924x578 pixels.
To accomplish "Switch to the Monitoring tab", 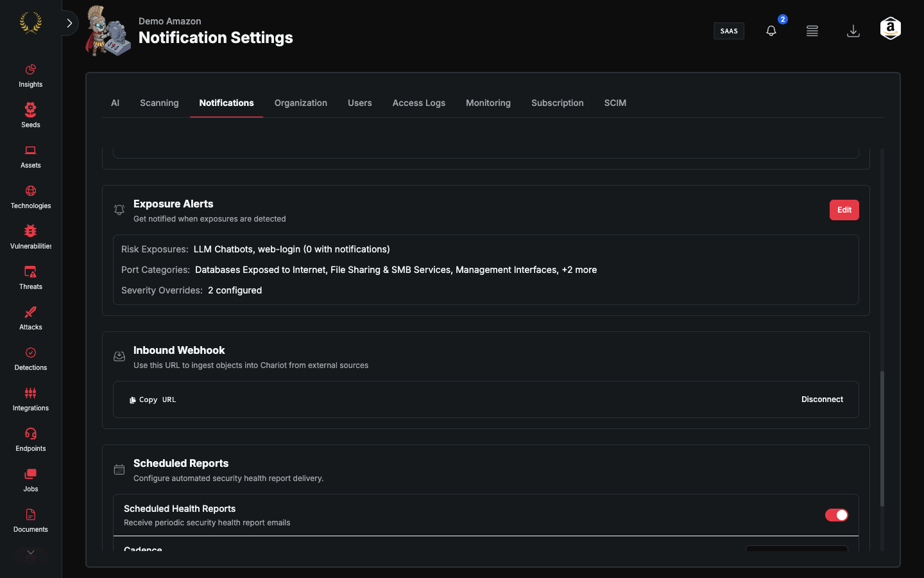I will click(488, 103).
